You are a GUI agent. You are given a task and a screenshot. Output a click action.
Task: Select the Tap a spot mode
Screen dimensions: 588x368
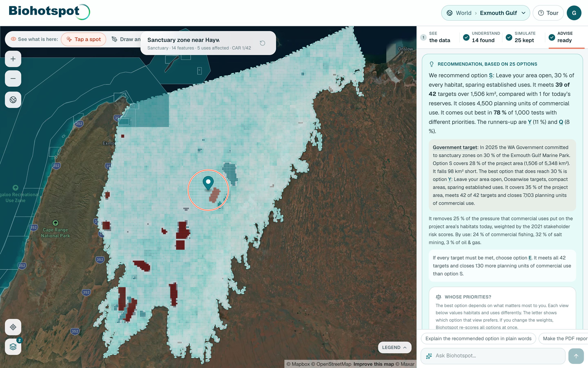click(84, 39)
